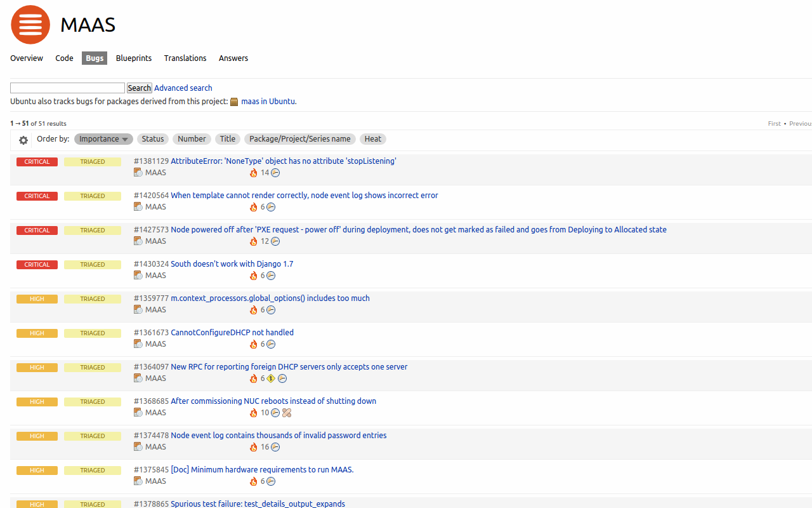Click the milestone icon on bug #1368685 row

[x=275, y=413]
